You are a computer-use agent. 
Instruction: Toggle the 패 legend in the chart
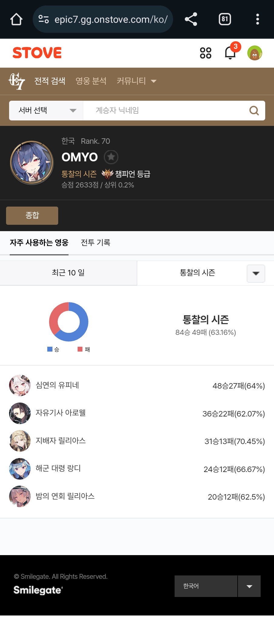pyautogui.click(x=84, y=349)
